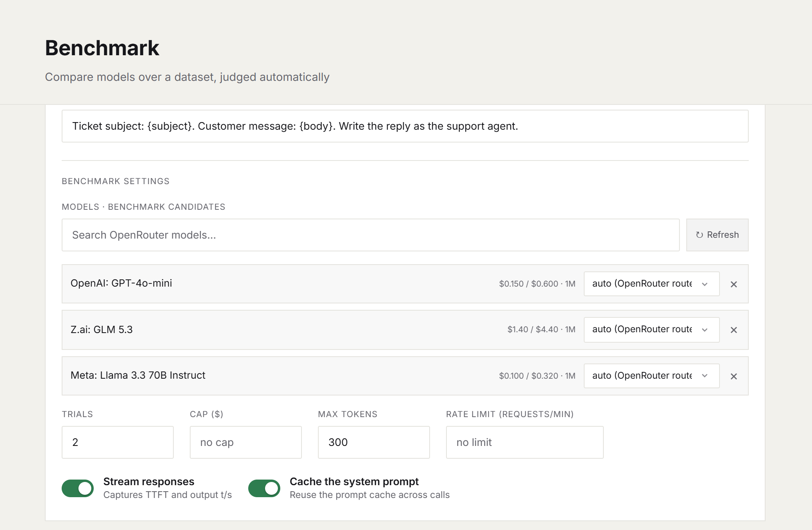Click the Max Tokens input field

[x=374, y=442]
